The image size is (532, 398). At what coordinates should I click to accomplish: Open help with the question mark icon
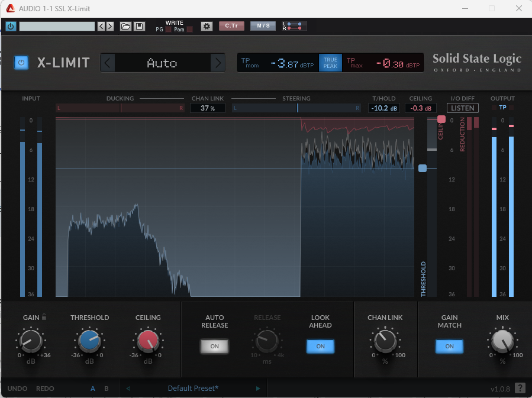[x=520, y=388]
